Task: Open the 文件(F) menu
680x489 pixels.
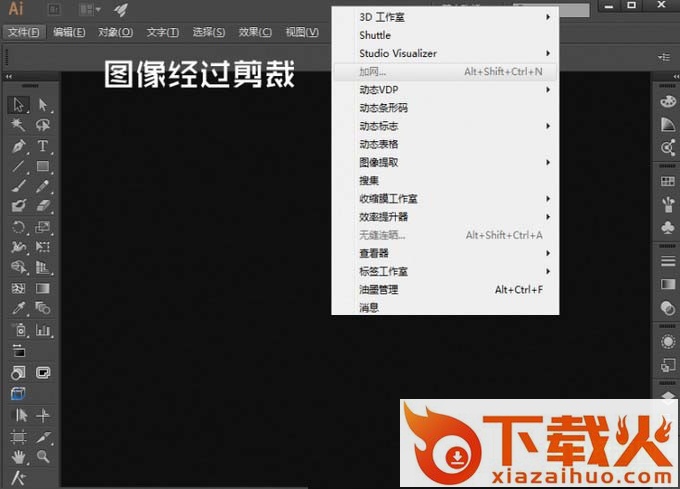Action: pyautogui.click(x=24, y=32)
